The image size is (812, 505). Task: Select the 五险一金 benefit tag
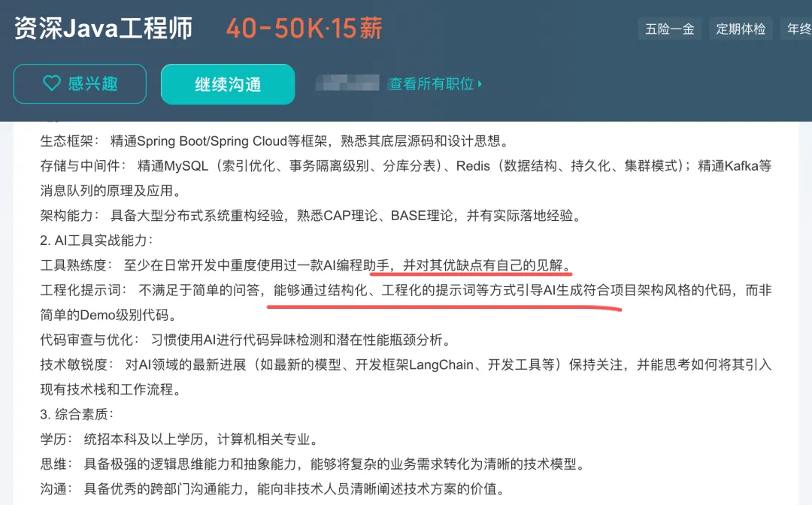670,29
